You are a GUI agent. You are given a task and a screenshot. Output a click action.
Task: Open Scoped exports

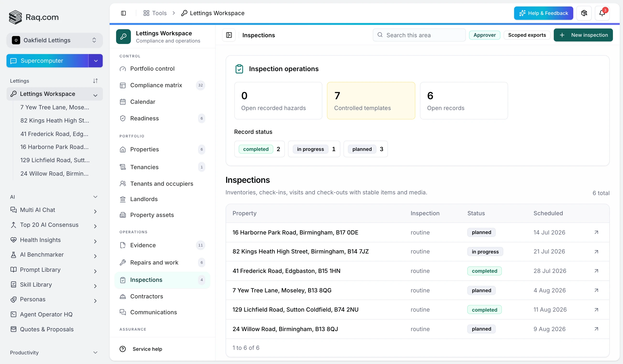click(x=527, y=35)
